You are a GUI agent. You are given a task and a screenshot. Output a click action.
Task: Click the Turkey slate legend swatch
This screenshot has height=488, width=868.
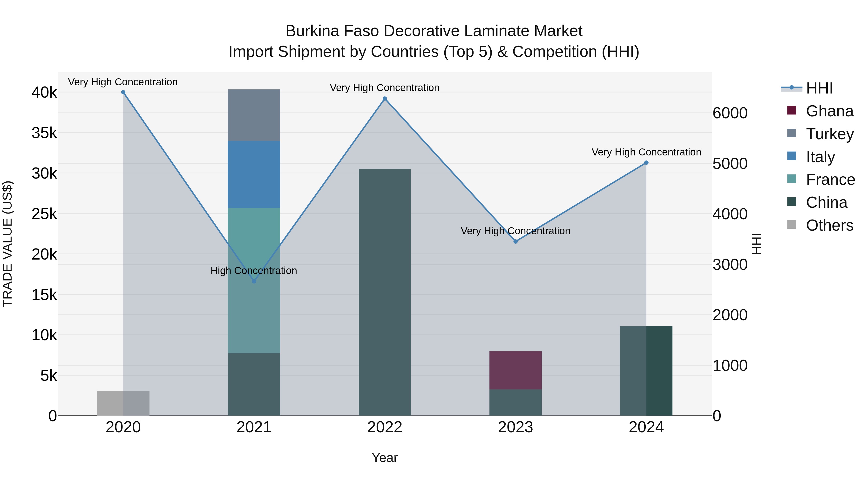pyautogui.click(x=792, y=133)
